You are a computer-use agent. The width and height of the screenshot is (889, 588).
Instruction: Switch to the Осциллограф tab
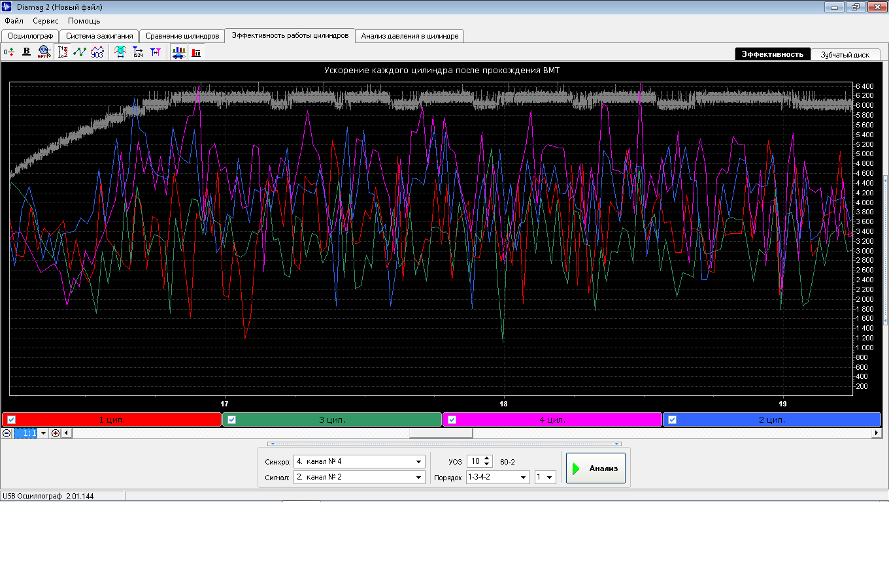tap(31, 36)
